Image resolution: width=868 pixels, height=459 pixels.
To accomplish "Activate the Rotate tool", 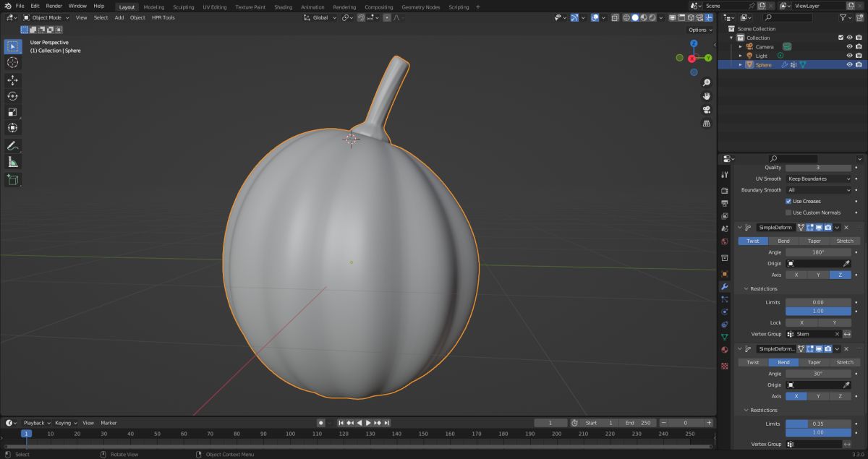I will tap(12, 96).
